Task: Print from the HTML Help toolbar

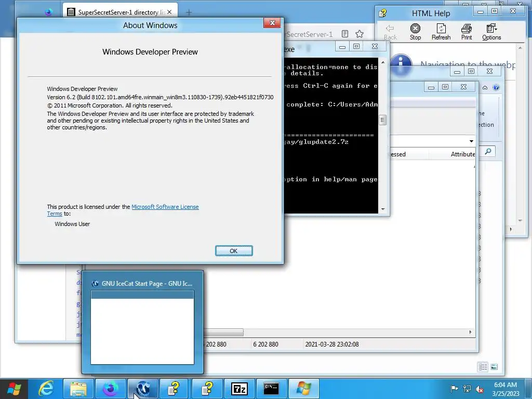Action: 466,32
